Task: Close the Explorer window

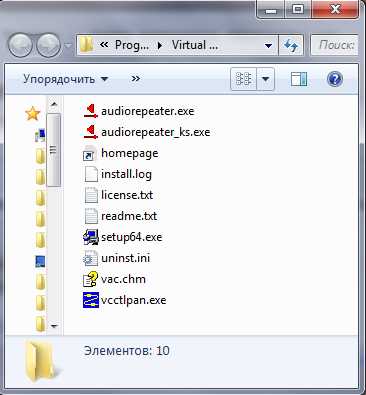Action: click(335, 9)
